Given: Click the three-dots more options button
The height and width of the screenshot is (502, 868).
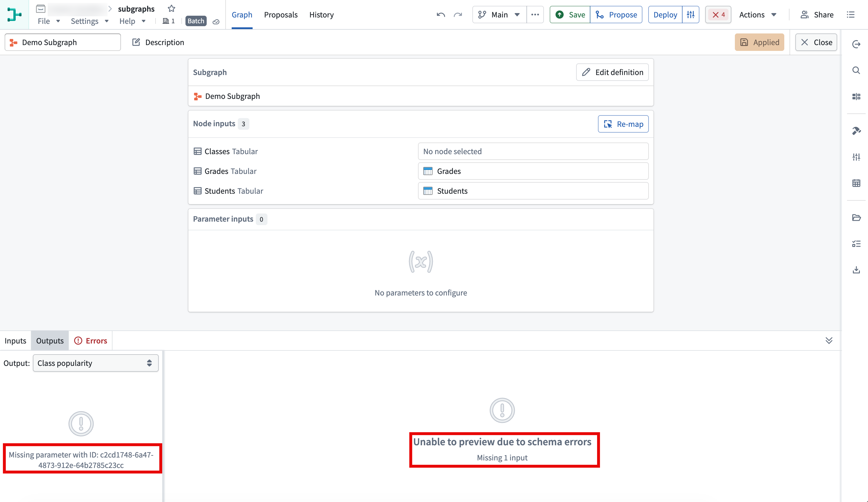Looking at the screenshot, I should point(535,15).
